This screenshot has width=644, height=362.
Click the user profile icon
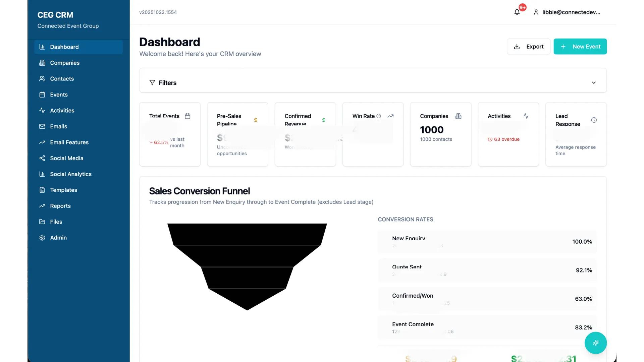(x=536, y=12)
